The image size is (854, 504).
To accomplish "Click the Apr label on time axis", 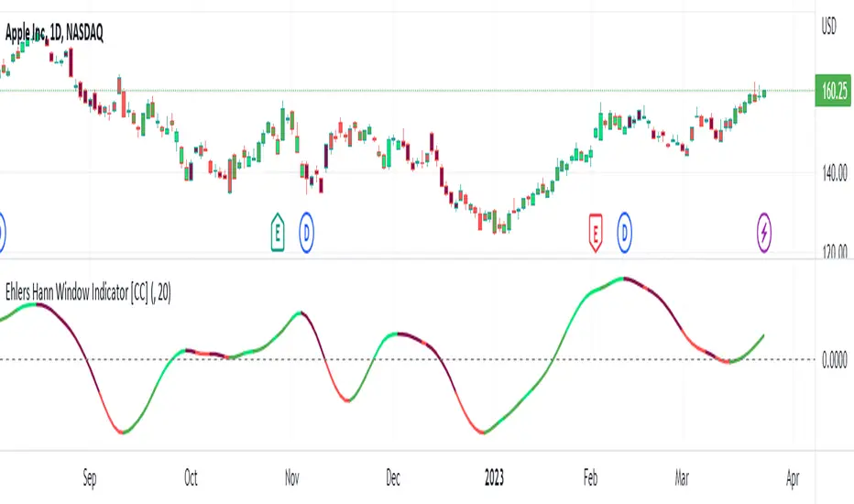I will point(793,478).
